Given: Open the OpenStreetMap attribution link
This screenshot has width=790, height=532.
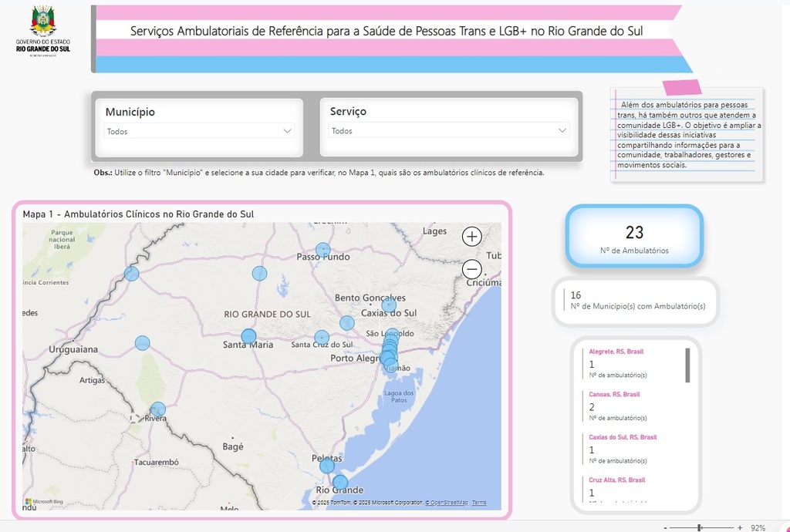Looking at the screenshot, I should (x=447, y=503).
